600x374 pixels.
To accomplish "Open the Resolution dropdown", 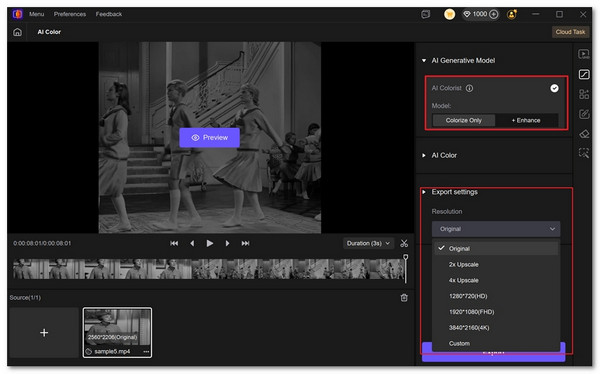I will click(x=496, y=229).
